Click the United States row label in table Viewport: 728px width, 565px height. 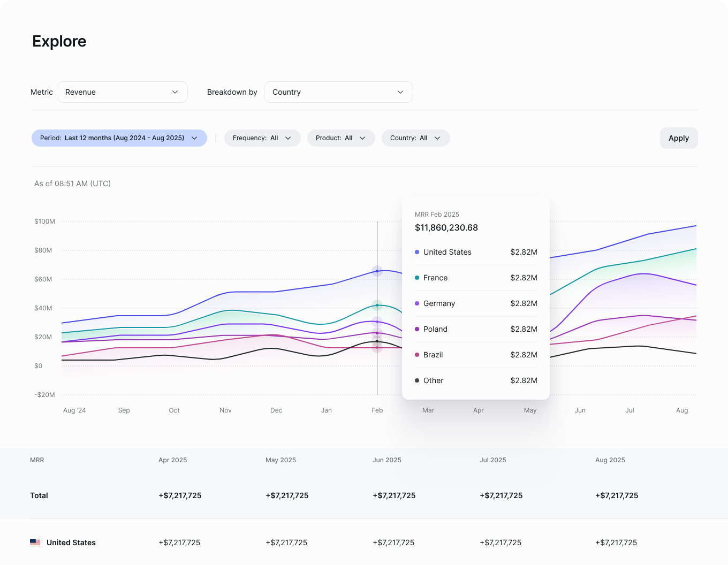pos(71,543)
